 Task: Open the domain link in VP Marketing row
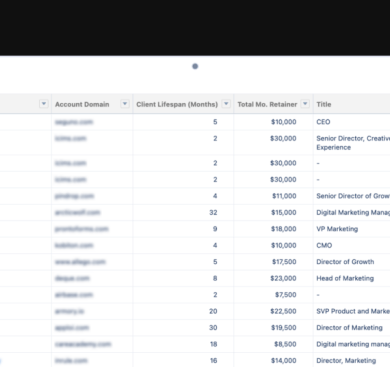pyautogui.click(x=82, y=229)
